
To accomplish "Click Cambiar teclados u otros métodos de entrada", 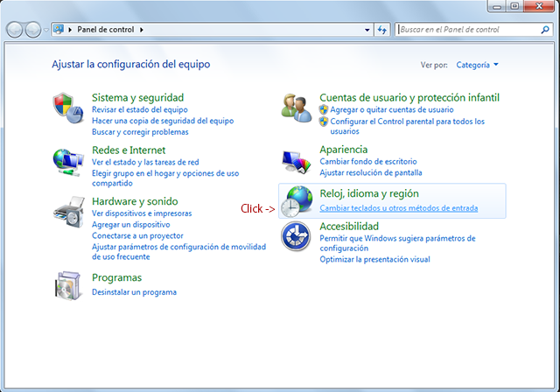I will (x=399, y=207).
